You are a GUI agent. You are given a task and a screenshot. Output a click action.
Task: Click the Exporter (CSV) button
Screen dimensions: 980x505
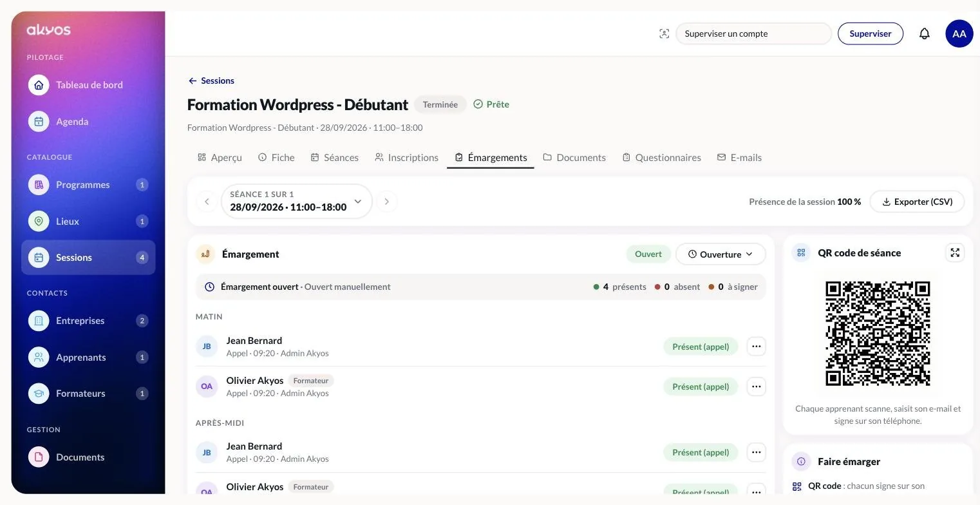pos(917,202)
